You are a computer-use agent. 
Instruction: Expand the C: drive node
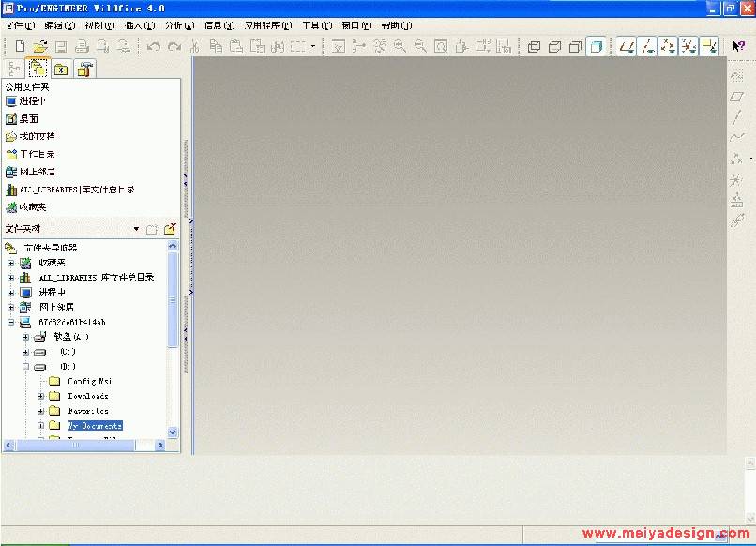(x=25, y=352)
